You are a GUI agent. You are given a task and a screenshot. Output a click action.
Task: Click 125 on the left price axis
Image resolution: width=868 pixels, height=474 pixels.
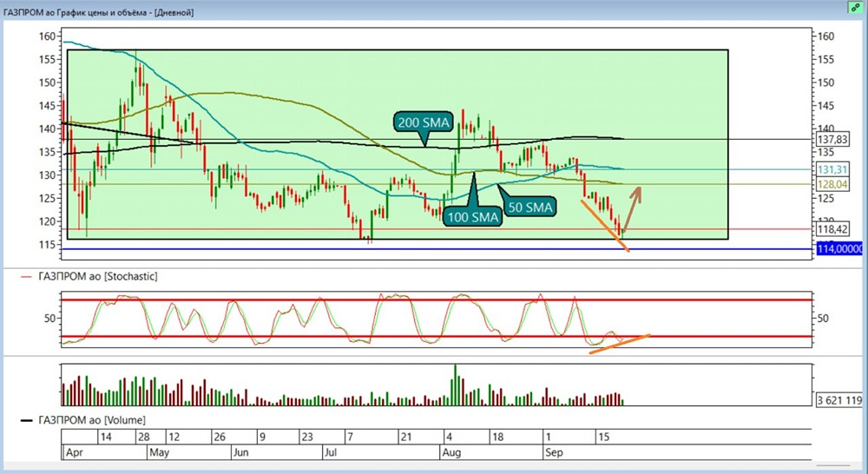(x=47, y=198)
